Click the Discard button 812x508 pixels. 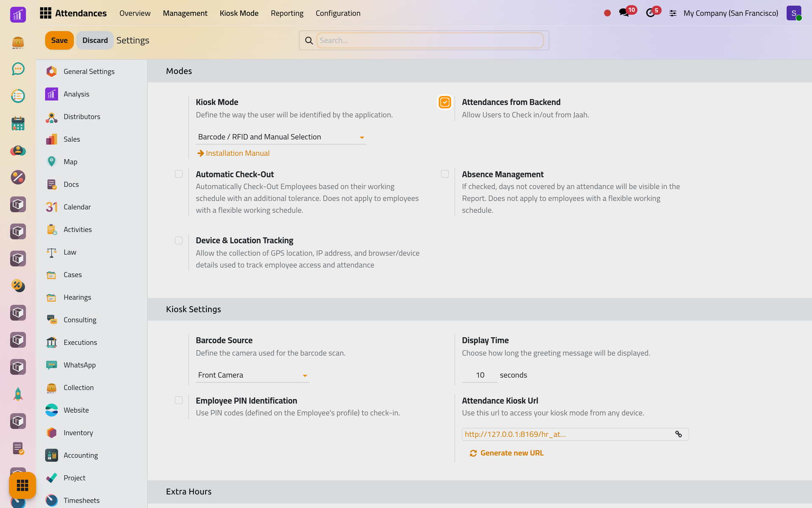pyautogui.click(x=95, y=40)
